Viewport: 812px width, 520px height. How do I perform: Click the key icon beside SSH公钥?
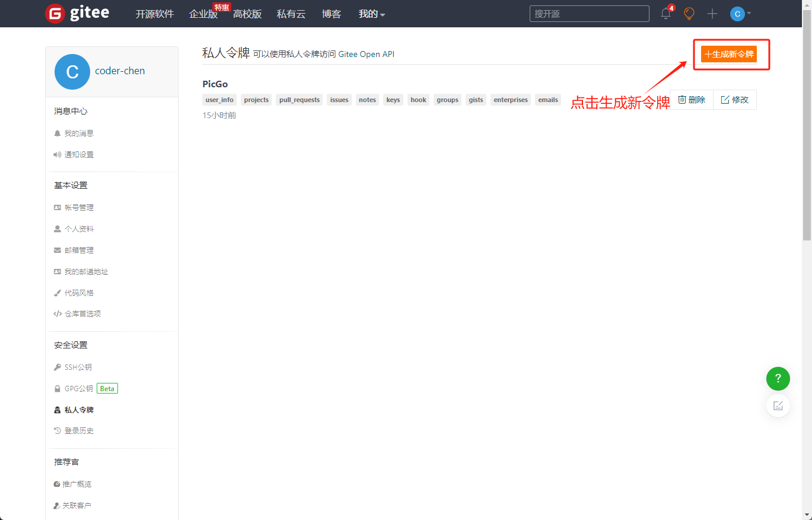(57, 367)
